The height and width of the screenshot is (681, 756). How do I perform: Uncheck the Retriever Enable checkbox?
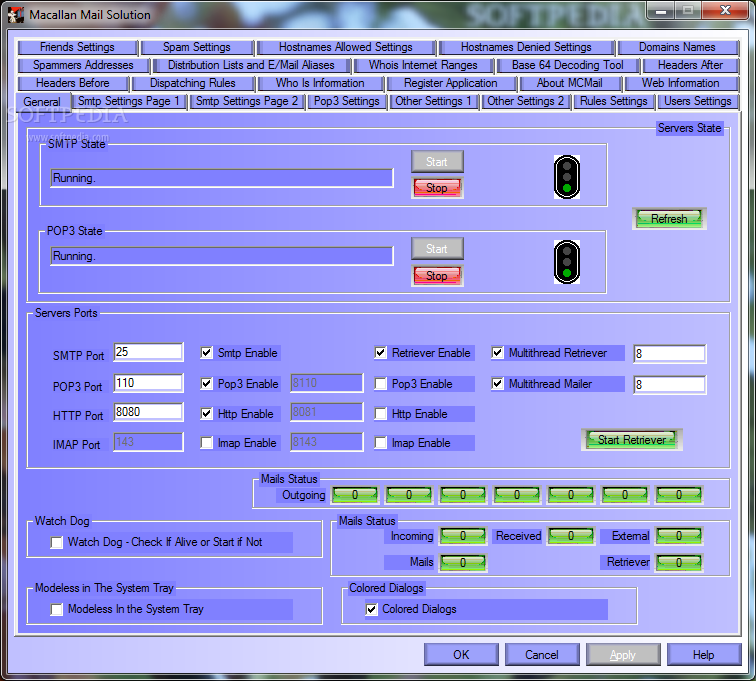click(x=380, y=353)
